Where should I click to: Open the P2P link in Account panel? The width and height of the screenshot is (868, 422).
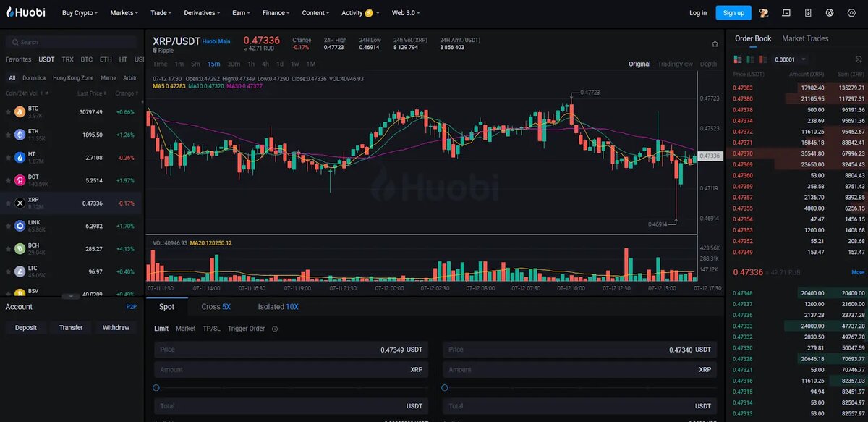click(x=132, y=307)
